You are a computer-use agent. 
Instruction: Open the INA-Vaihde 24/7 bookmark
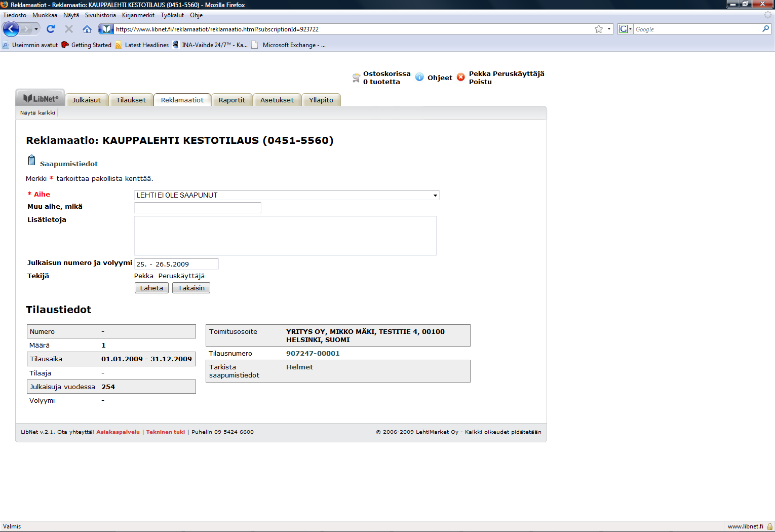pyautogui.click(x=210, y=45)
